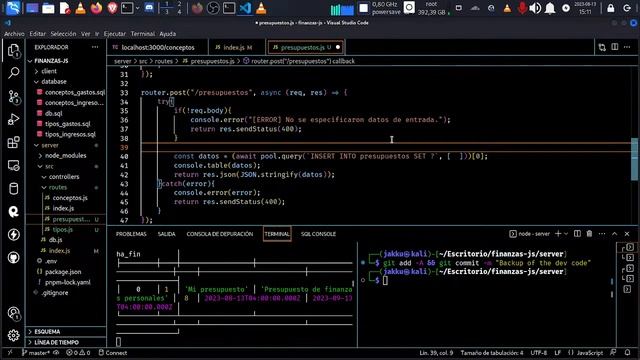Open Remote Explorer icon in activity bar
Screen dimensions: 640x360
[13, 165]
